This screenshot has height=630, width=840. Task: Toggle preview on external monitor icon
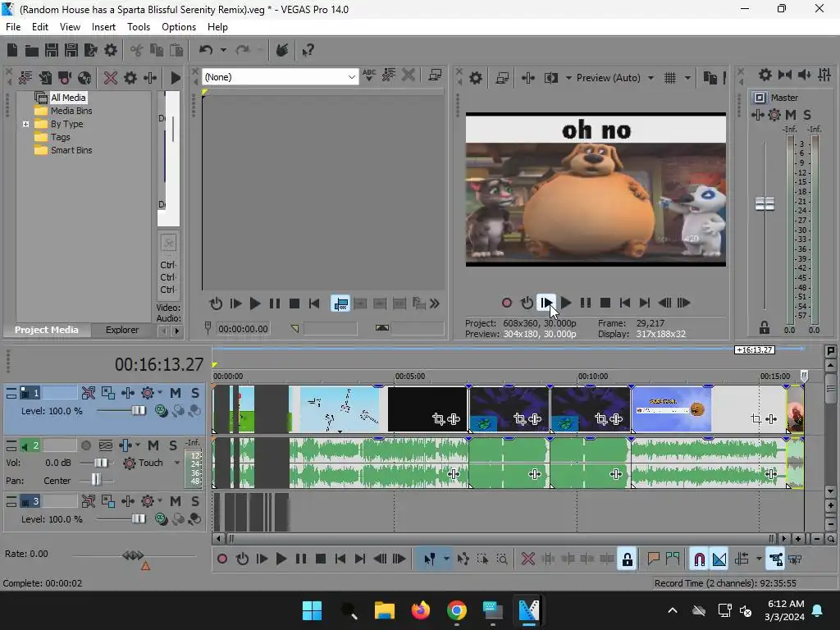tap(502, 78)
